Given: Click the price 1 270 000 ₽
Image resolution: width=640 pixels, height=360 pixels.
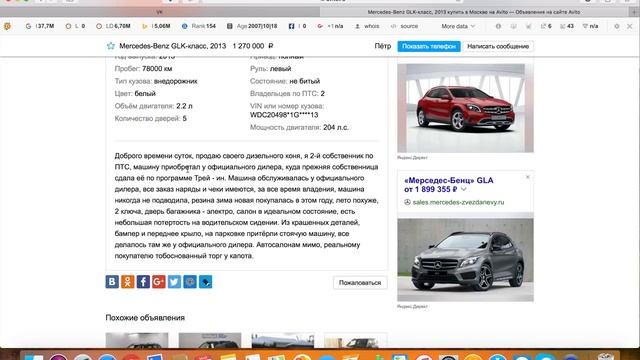Looking at the screenshot, I should (253, 46).
